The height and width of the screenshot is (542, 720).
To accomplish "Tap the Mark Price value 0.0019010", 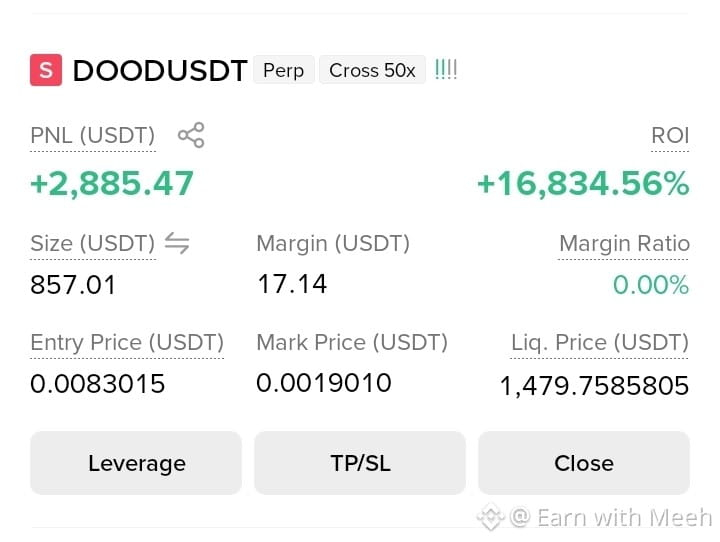I will point(324,383).
